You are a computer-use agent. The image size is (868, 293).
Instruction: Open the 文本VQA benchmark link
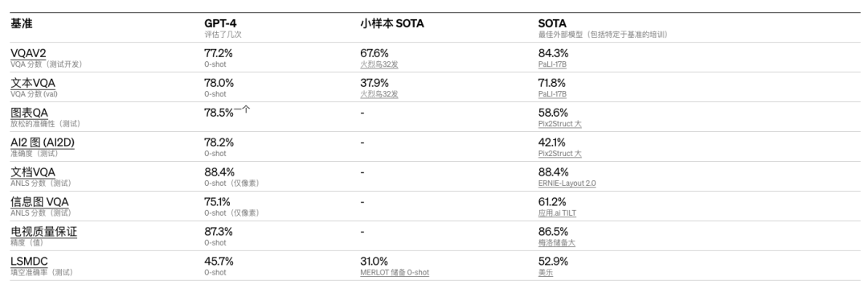33,83
